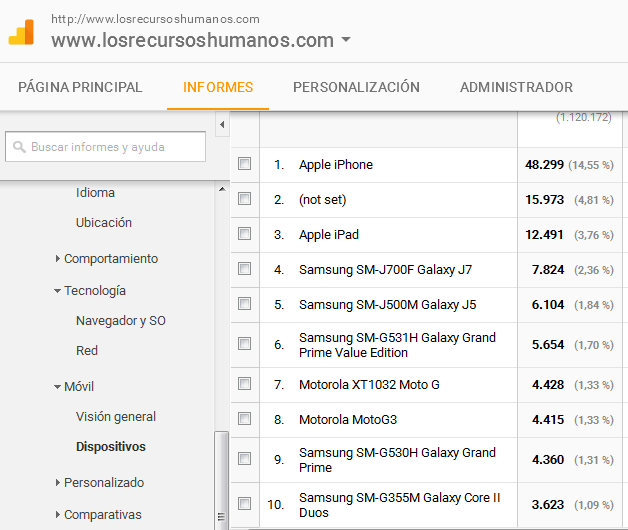Click the sidebar scroll up arrow
Image resolution: width=628 pixels, height=530 pixels.
tap(222, 189)
